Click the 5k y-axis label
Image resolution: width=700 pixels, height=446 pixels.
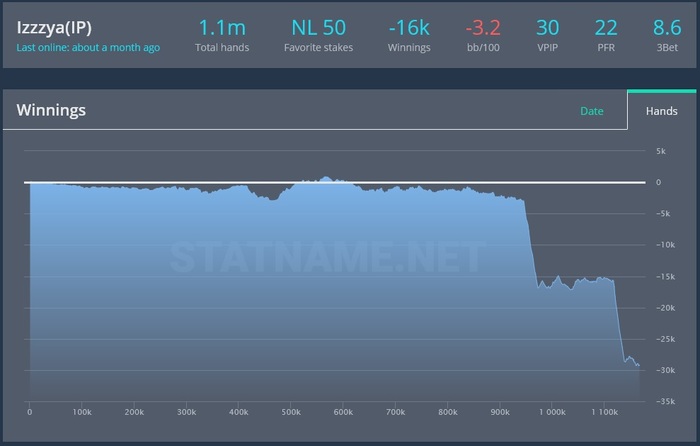661,151
